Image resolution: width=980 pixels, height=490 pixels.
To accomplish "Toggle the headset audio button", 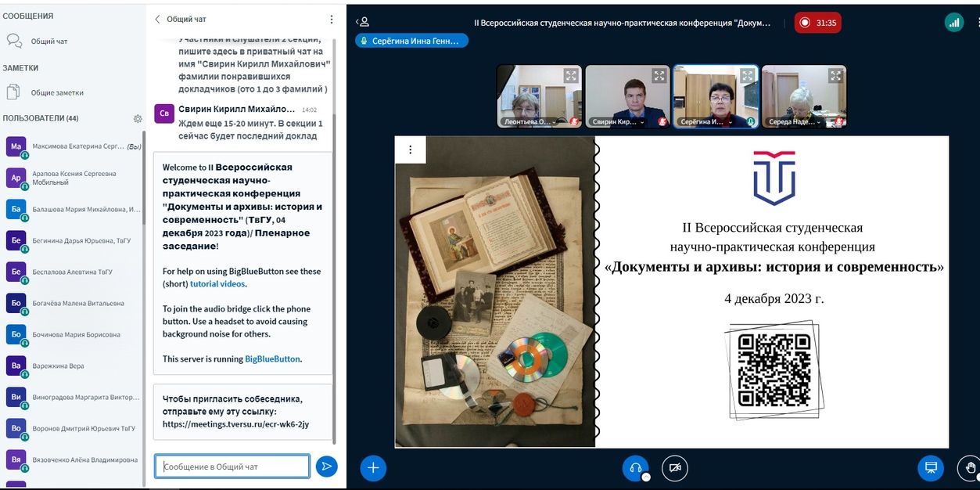I will tap(635, 467).
